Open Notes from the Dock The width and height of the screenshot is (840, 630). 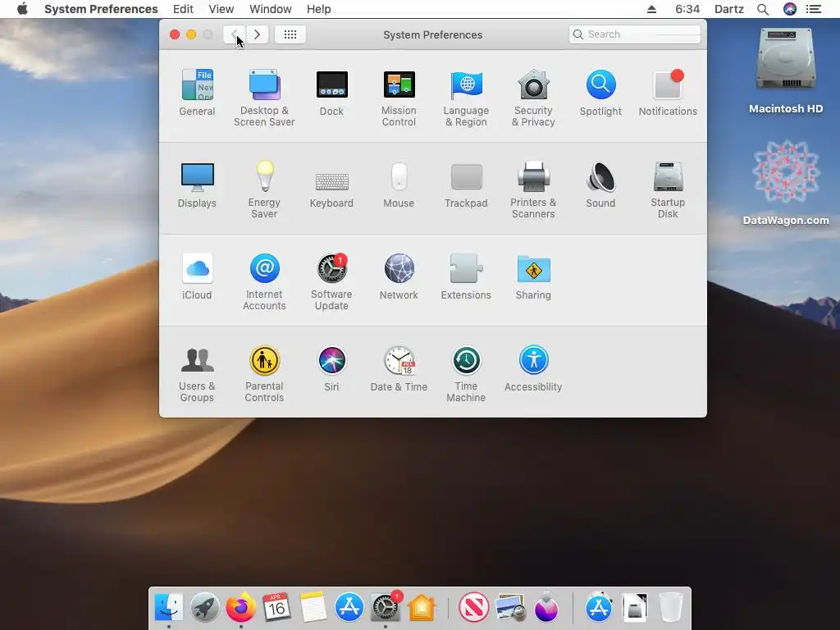click(x=313, y=608)
